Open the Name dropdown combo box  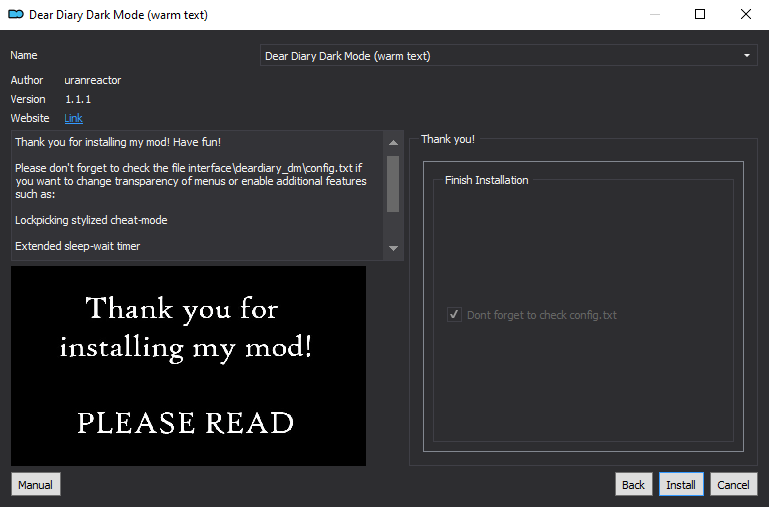(x=509, y=56)
